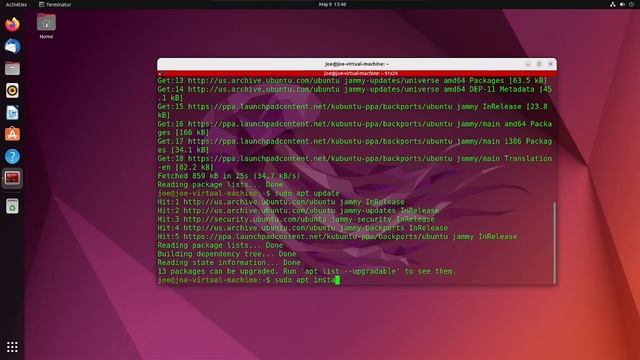The image size is (640, 360).
Task: Click the 'Fetched 859 kB in 25s' line
Action: pyautogui.click(x=229, y=176)
